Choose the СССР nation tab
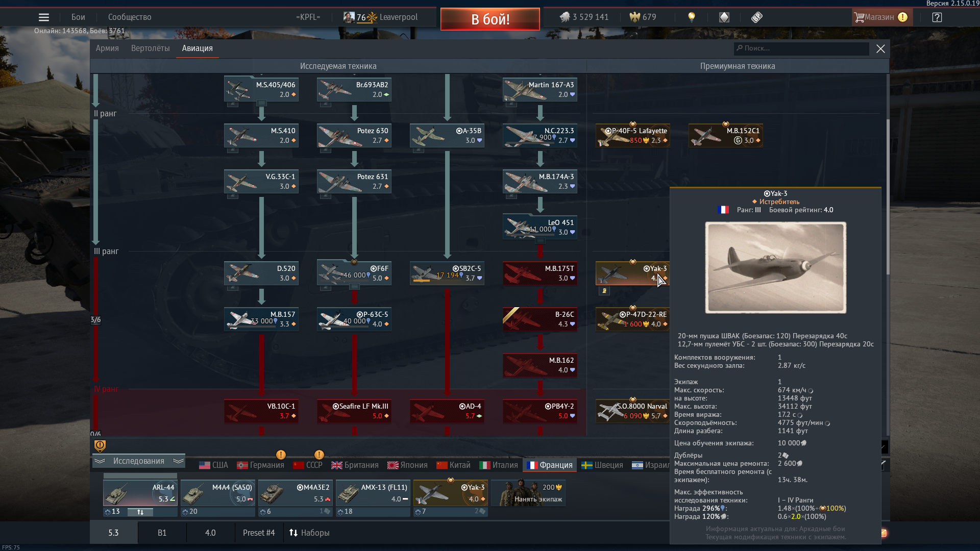This screenshot has height=551, width=980. pyautogui.click(x=308, y=465)
